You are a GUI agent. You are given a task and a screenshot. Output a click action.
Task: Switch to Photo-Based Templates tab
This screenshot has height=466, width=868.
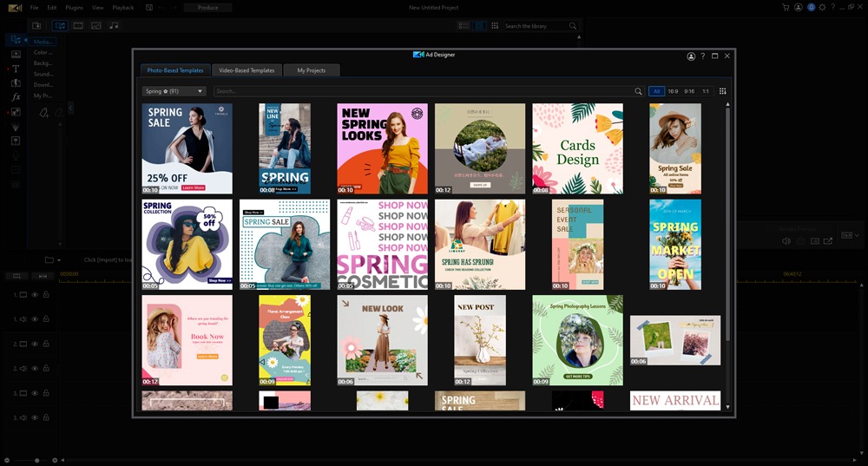tap(175, 70)
